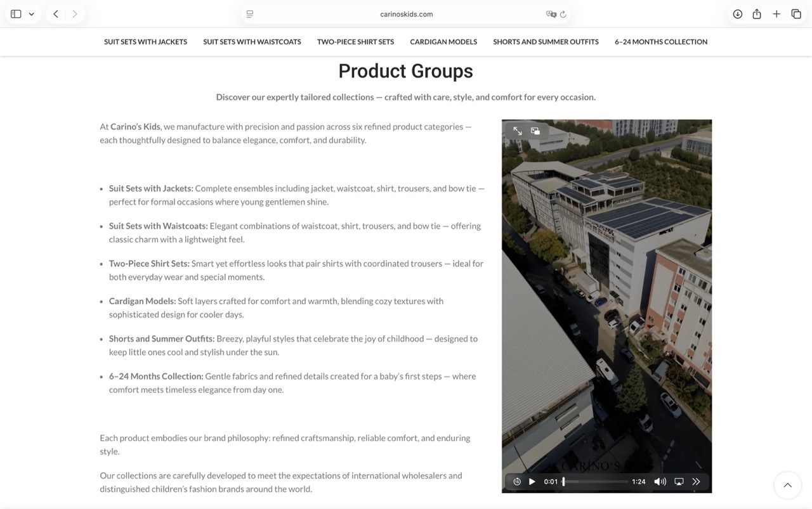Reload the current page
Screen dimensions: 812x509
click(x=563, y=14)
